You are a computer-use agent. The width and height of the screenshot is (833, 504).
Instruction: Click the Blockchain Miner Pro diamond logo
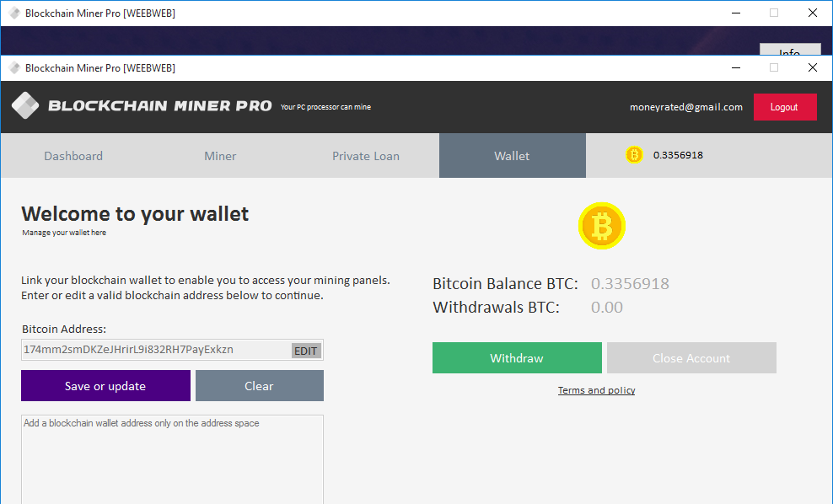(x=25, y=105)
